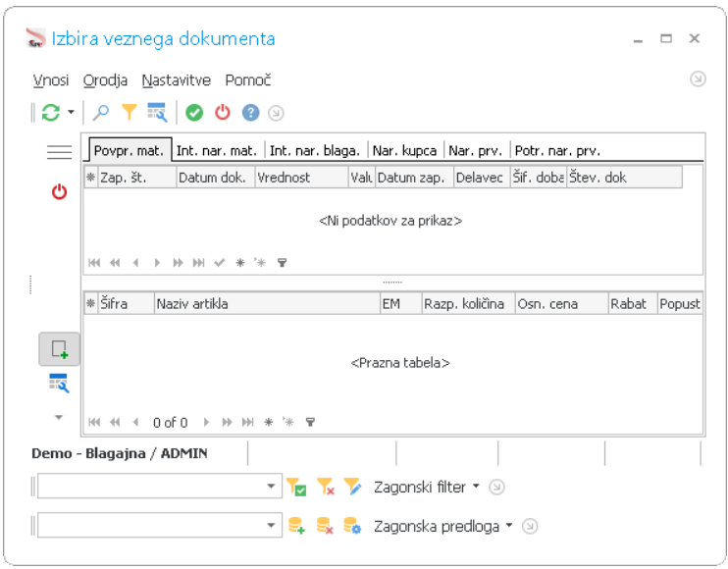This screenshot has width=728, height=569.
Task: Click the red power icon in top toolbar
Action: click(x=223, y=112)
